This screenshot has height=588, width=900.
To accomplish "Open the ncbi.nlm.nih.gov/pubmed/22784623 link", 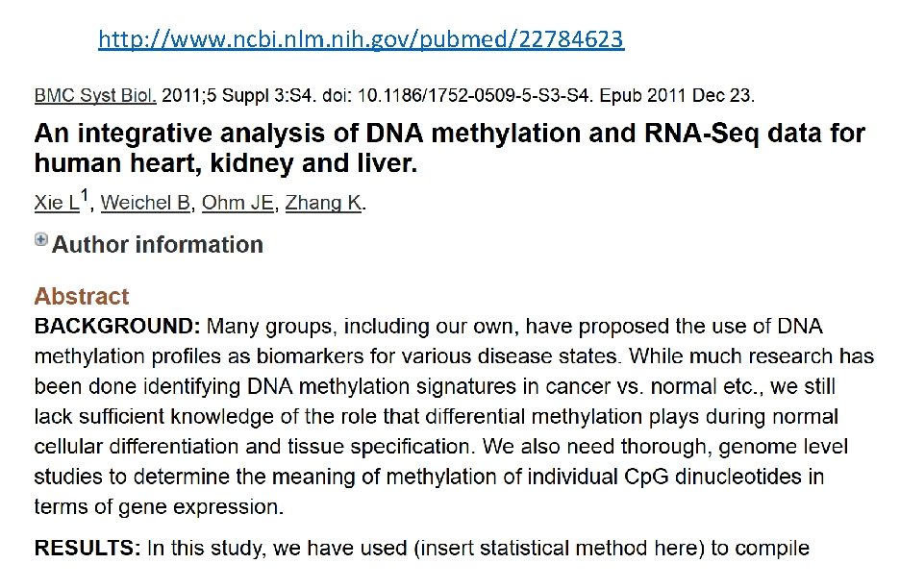I will [x=361, y=39].
